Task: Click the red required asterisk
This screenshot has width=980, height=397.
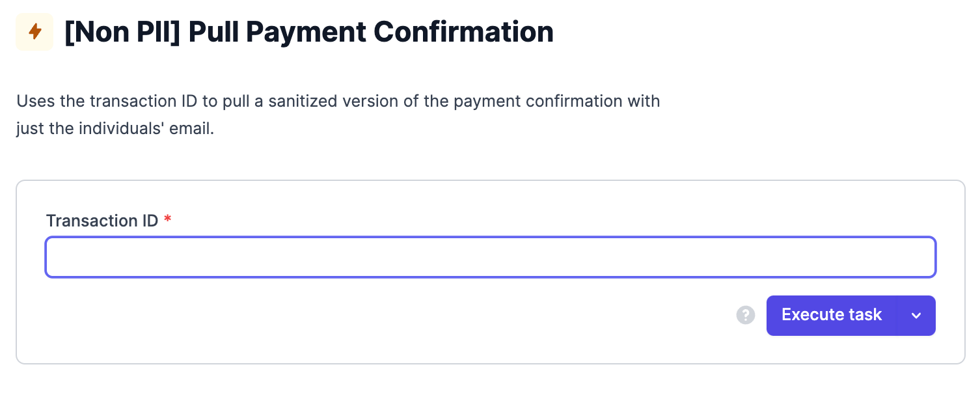Action: [x=168, y=219]
